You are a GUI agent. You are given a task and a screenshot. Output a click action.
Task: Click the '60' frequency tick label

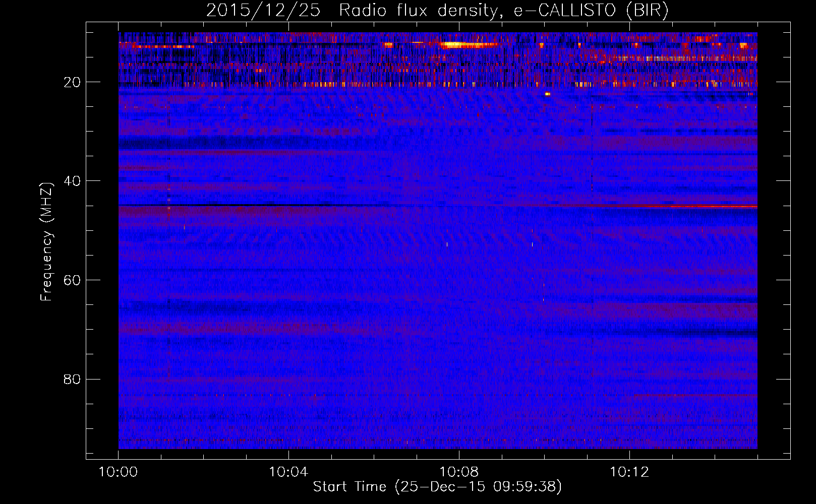pyautogui.click(x=73, y=280)
